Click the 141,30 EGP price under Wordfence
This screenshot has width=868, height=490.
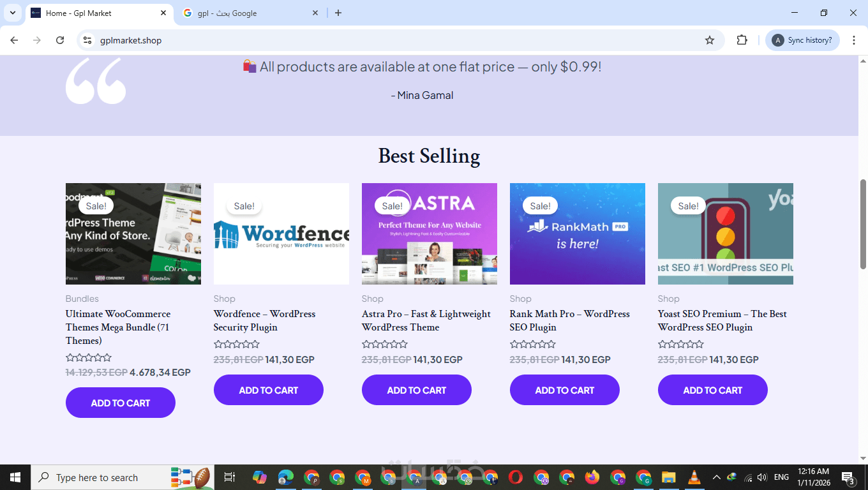click(290, 360)
